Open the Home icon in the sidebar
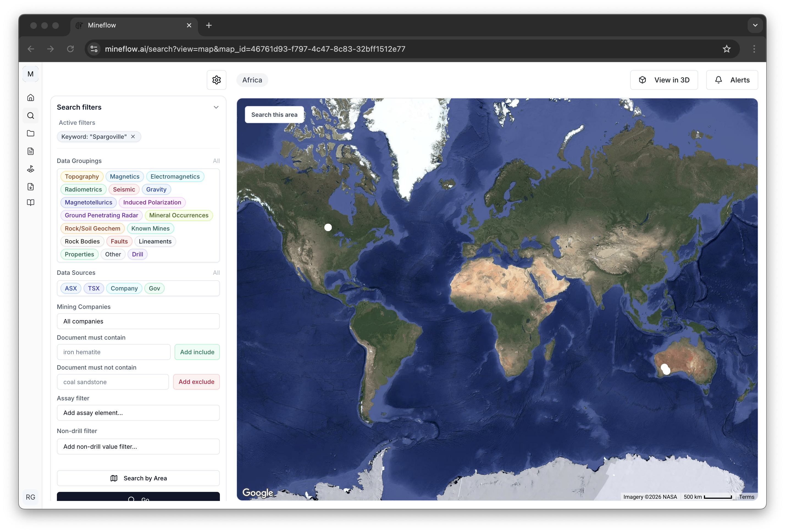 31,97
